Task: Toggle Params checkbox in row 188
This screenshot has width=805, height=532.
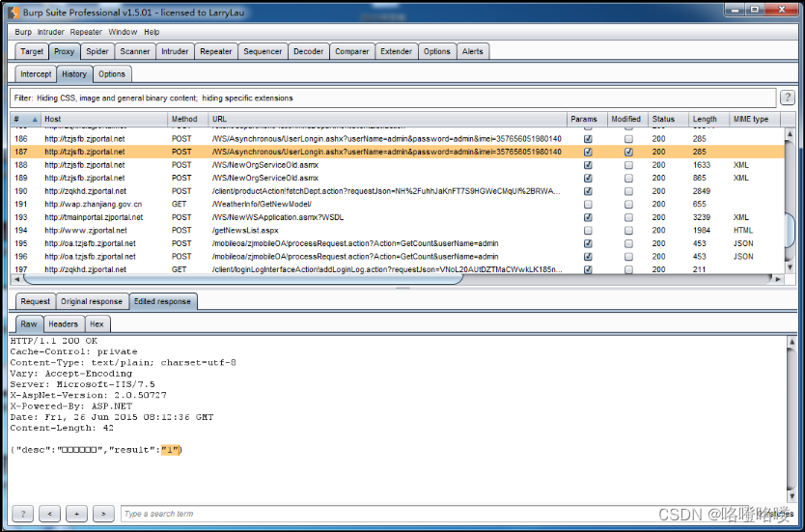Action: pyautogui.click(x=588, y=165)
